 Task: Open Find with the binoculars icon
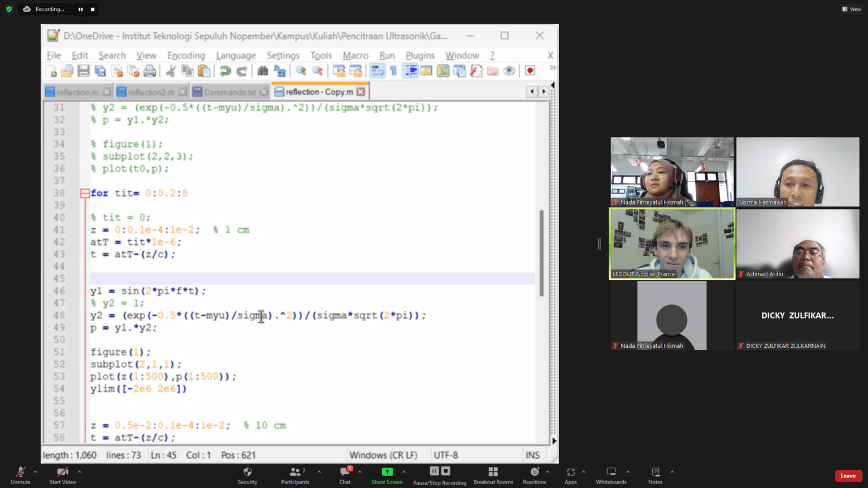tap(263, 71)
